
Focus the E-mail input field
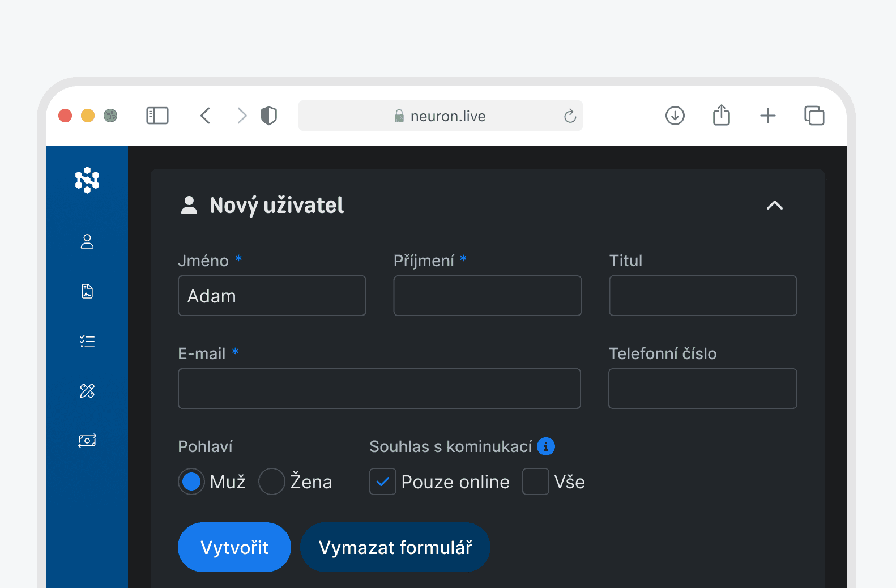(x=379, y=389)
